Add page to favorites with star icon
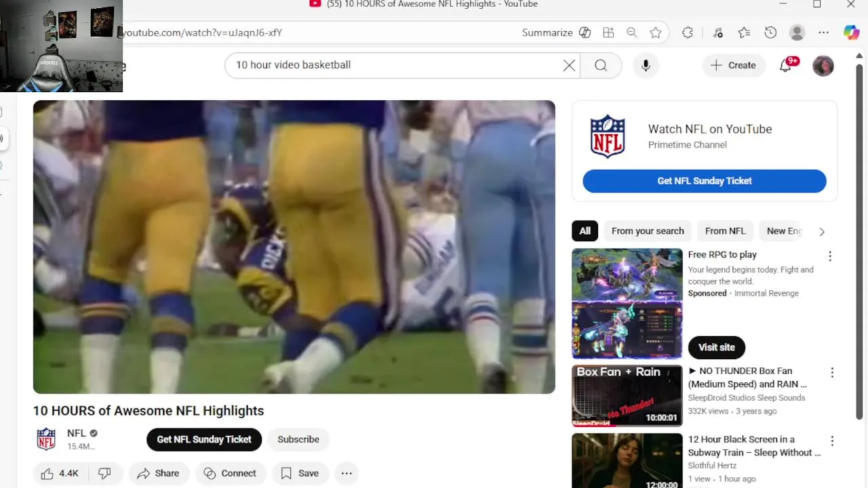The width and height of the screenshot is (868, 488). tap(655, 33)
